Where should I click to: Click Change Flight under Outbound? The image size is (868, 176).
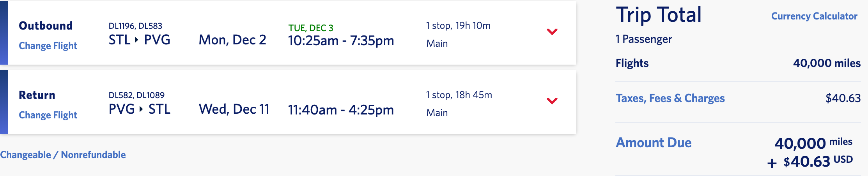tap(48, 46)
